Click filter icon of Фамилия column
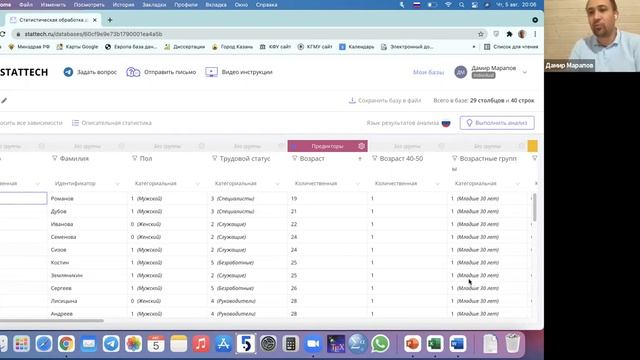 (x=54, y=158)
